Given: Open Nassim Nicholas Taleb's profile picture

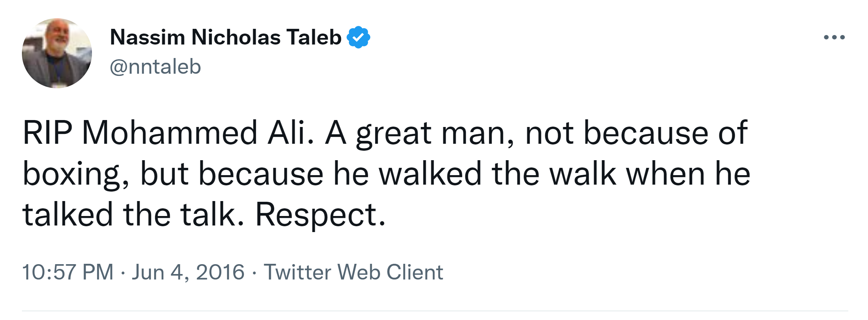Looking at the screenshot, I should tap(57, 53).
